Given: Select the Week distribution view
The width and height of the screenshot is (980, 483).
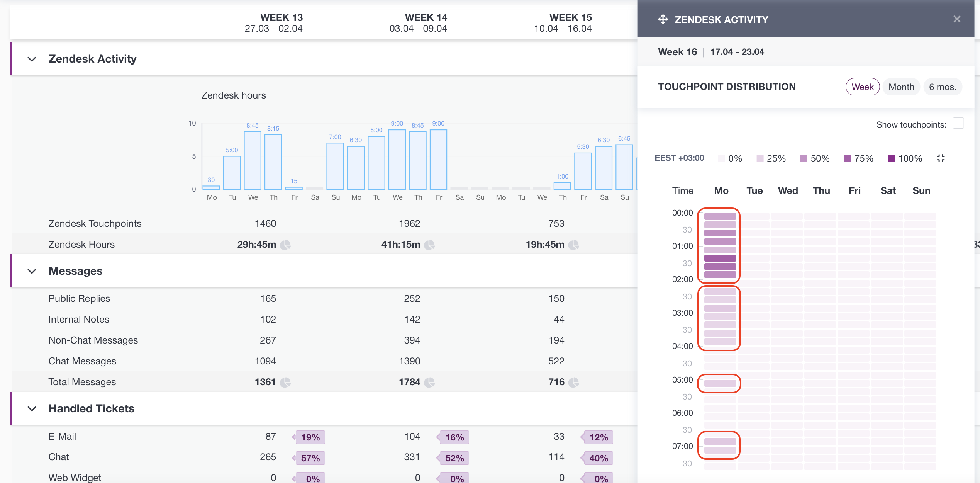Looking at the screenshot, I should pyautogui.click(x=863, y=87).
